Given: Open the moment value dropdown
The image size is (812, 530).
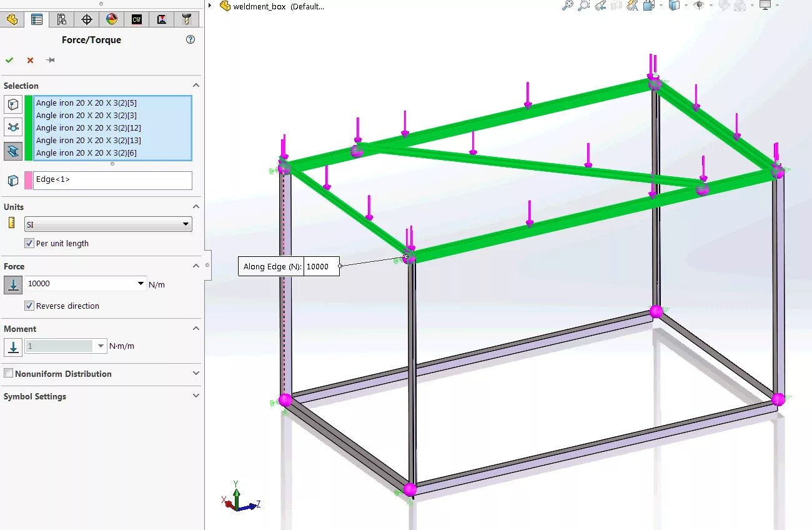Looking at the screenshot, I should [101, 346].
